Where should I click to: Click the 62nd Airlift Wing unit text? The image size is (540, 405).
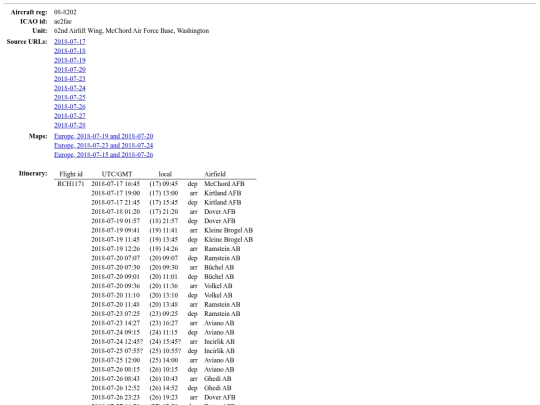point(131,31)
